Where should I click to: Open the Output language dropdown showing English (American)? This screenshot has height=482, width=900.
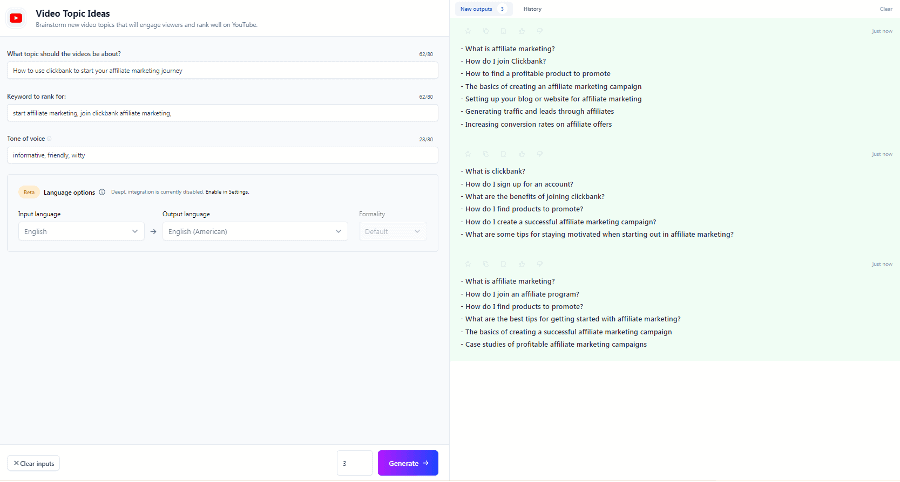[255, 231]
